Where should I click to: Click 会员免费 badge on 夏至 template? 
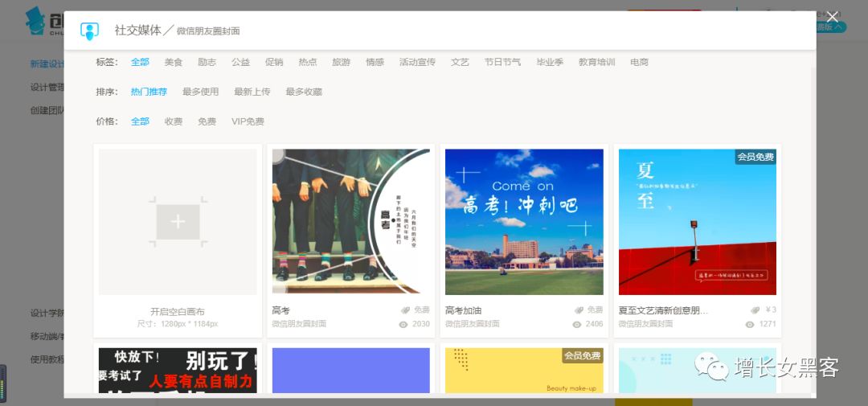click(x=755, y=157)
